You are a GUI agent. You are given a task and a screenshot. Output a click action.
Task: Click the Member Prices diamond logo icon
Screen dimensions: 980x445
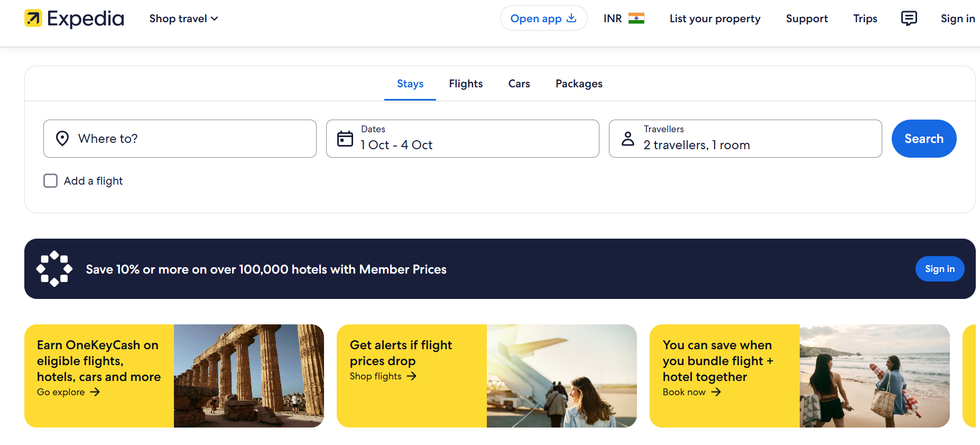(54, 269)
